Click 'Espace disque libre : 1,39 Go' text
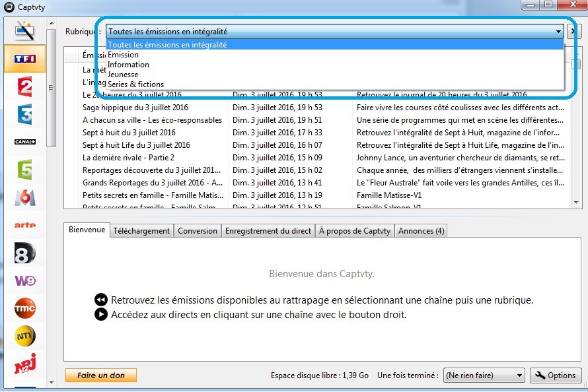 (320, 375)
